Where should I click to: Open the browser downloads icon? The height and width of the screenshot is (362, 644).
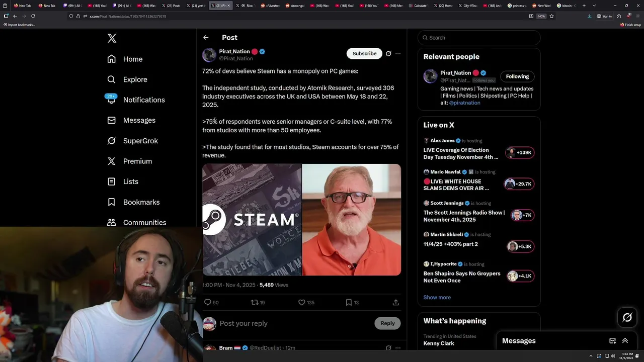point(590,16)
